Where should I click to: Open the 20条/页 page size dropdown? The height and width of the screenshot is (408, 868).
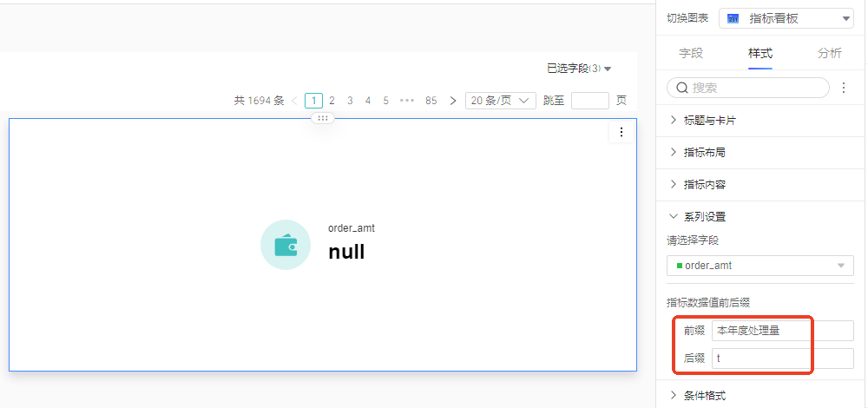[500, 101]
